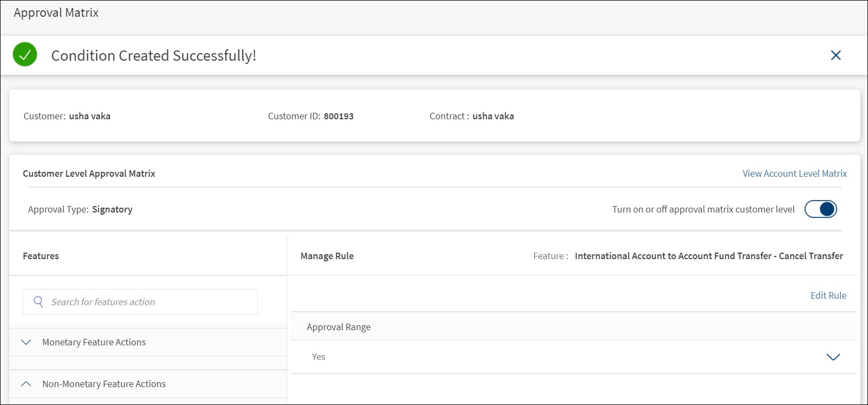Image resolution: width=868 pixels, height=405 pixels.
Task: Turn off customer level approval matrix toggle
Action: pyautogui.click(x=820, y=209)
